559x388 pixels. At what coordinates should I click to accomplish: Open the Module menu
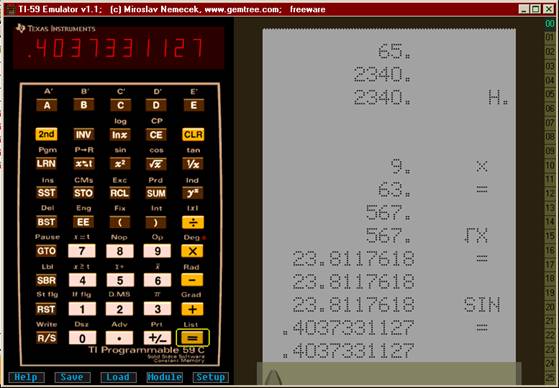(164, 377)
